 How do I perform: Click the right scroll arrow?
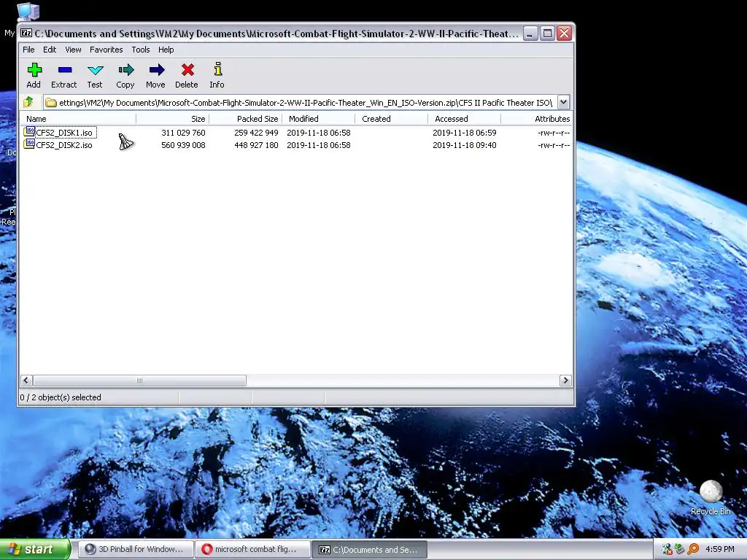coord(565,380)
